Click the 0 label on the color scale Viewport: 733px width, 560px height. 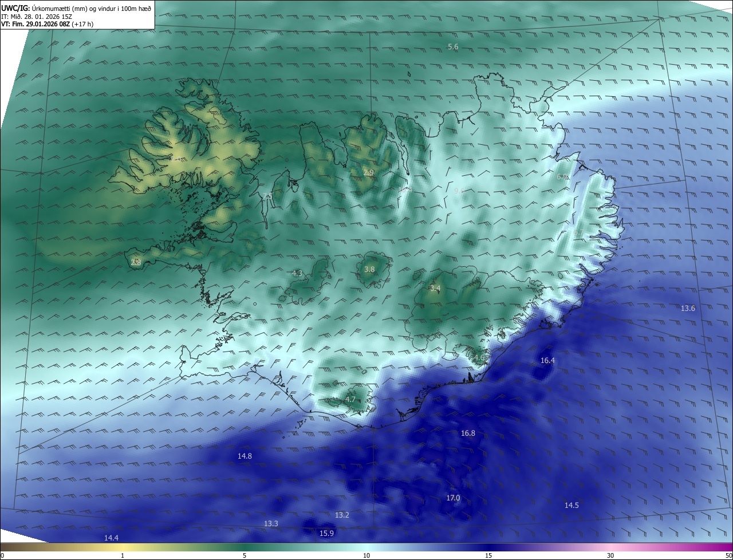pos(2,555)
